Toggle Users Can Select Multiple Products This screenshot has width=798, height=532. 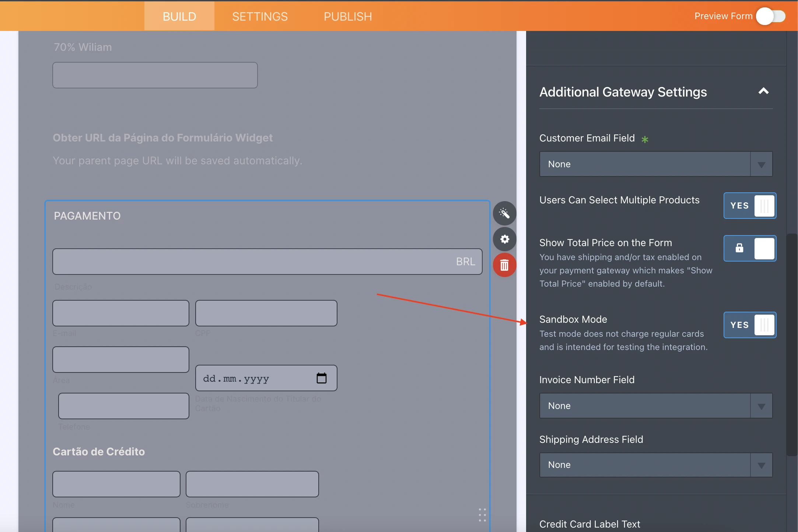click(750, 206)
